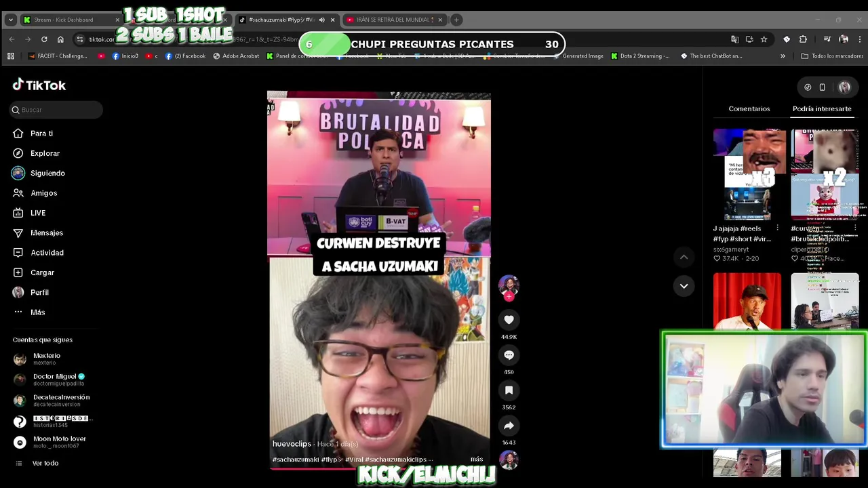Viewport: 868px width, 488px height.
Task: Share the video with arrow icon
Action: pyautogui.click(x=509, y=426)
